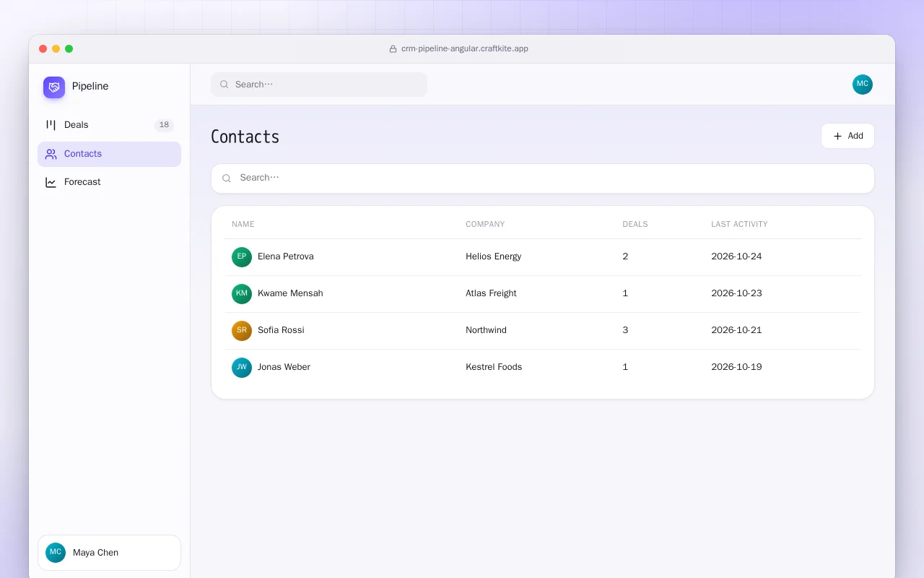The image size is (924, 578).
Task: Click the MC avatar beside Maya Chen
Action: [56, 553]
